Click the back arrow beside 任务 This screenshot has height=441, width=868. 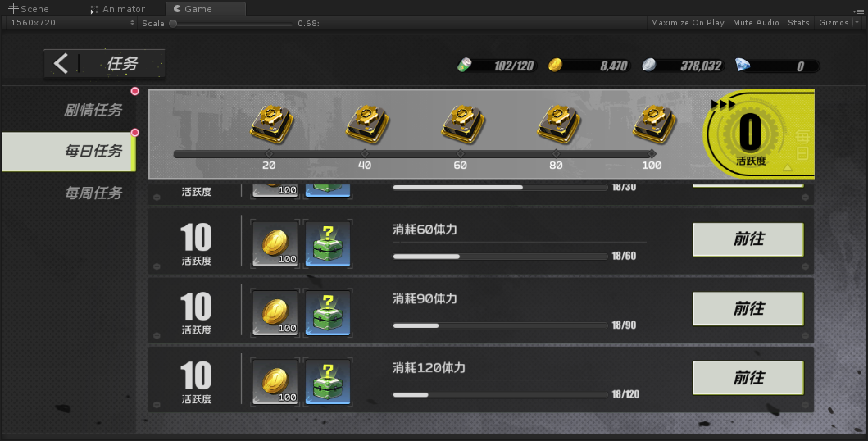(61, 64)
